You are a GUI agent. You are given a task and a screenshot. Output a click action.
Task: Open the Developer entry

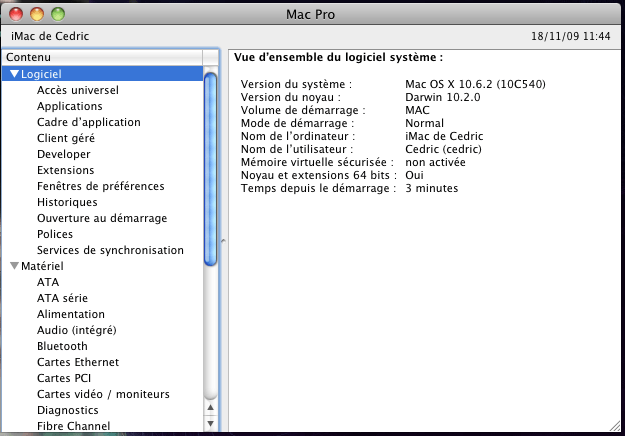coord(63,154)
